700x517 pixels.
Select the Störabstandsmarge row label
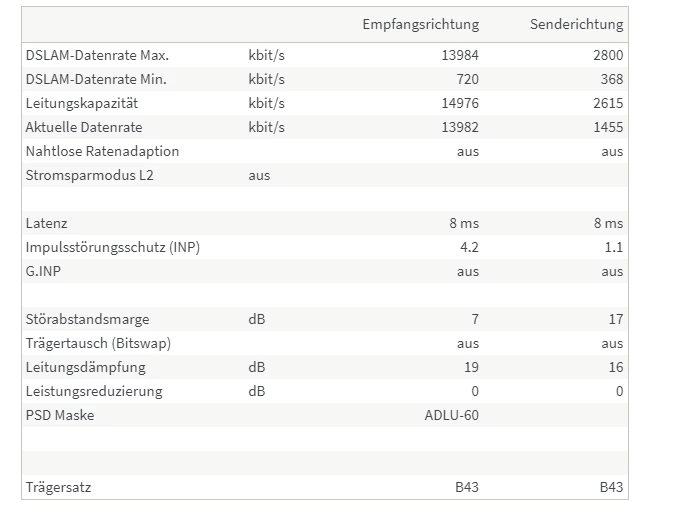point(87,319)
